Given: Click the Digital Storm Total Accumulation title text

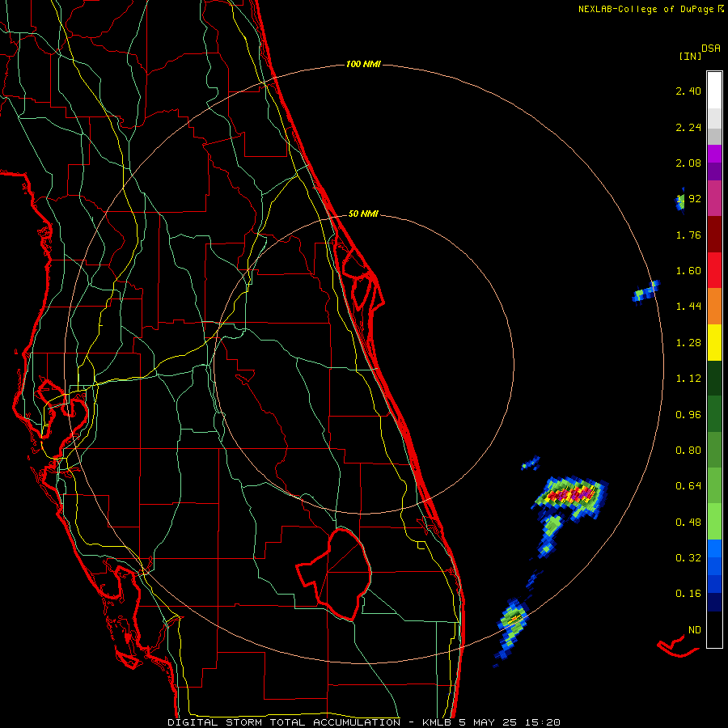Looking at the screenshot, I should (284, 722).
